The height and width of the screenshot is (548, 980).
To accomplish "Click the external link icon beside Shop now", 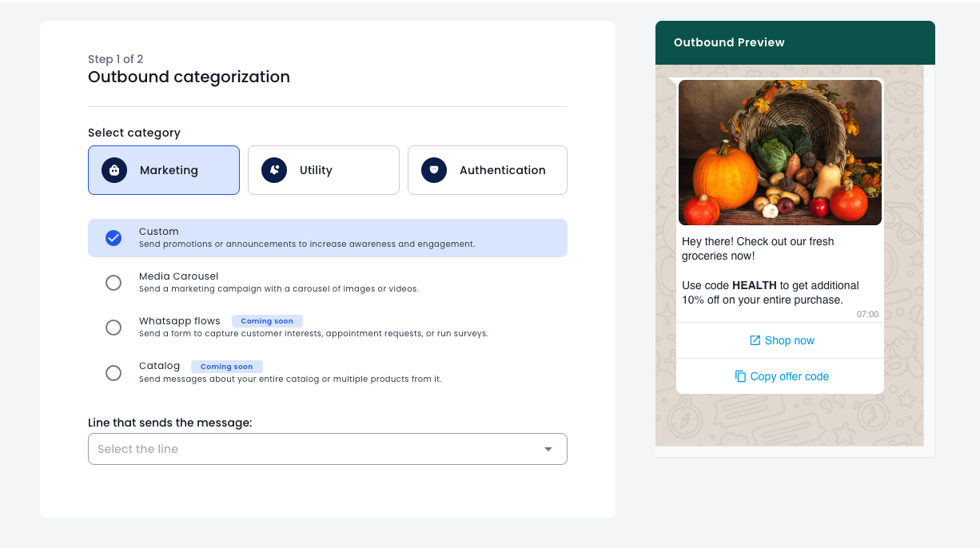I will pyautogui.click(x=755, y=340).
